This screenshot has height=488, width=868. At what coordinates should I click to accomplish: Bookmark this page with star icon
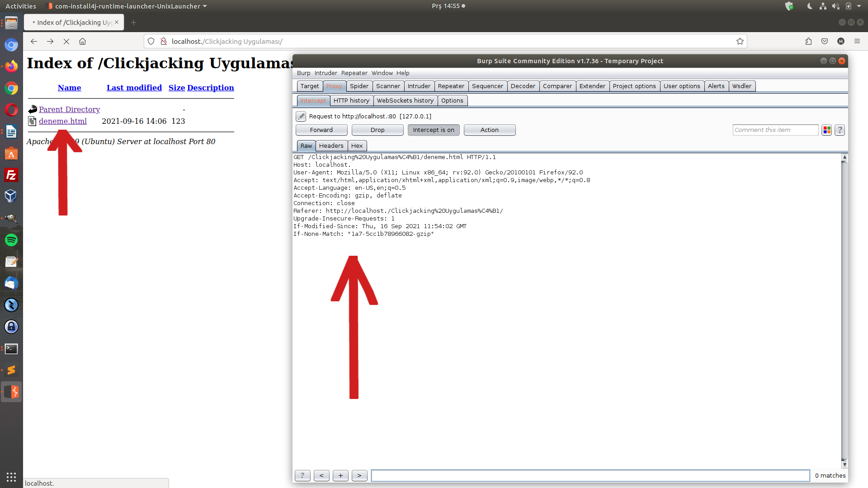coord(740,41)
